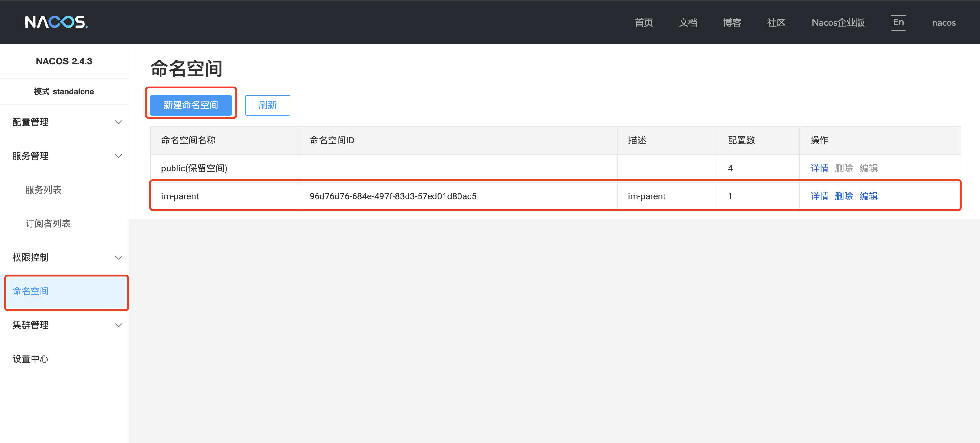Expand the 配置管理 menu chevron
Screen dimensions: 980x443
pos(118,122)
